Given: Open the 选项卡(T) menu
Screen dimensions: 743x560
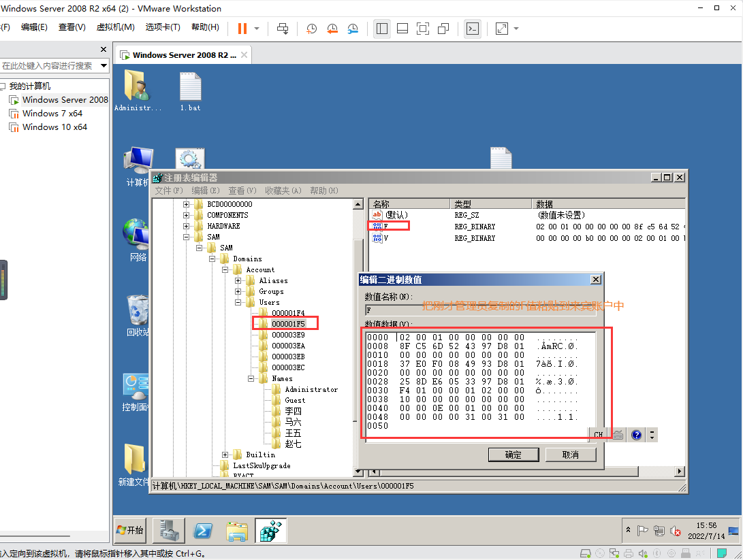Looking at the screenshot, I should [x=163, y=27].
